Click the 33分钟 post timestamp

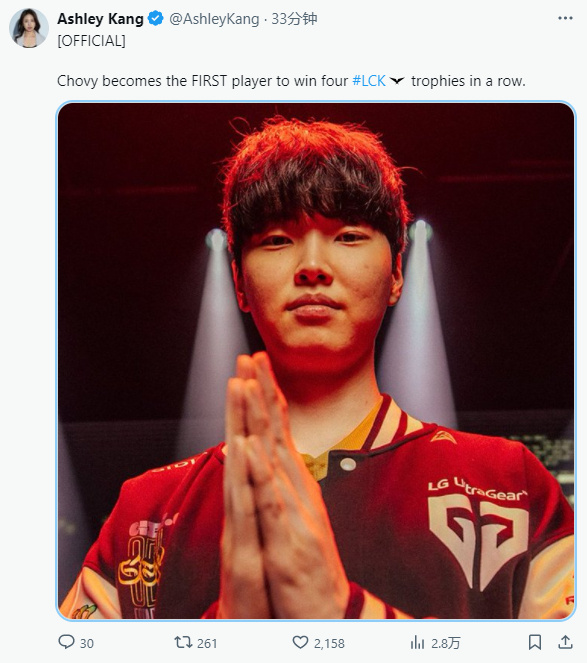pos(294,19)
